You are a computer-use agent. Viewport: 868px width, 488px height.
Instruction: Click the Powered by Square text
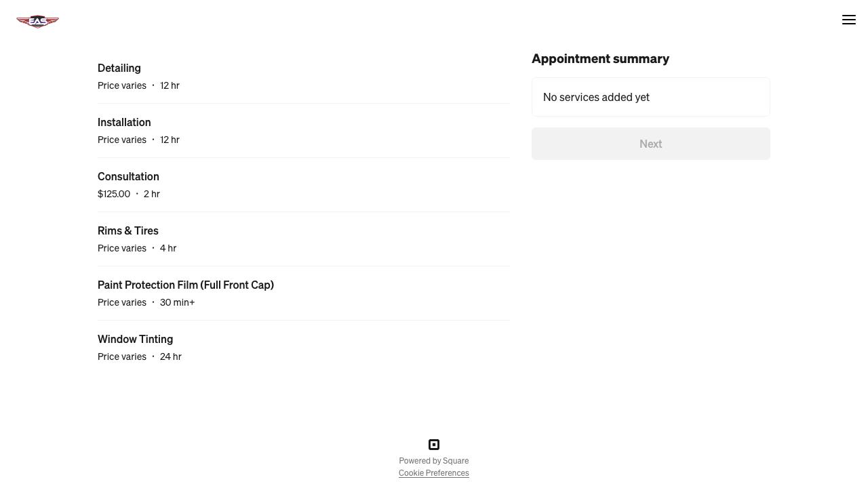click(x=434, y=461)
